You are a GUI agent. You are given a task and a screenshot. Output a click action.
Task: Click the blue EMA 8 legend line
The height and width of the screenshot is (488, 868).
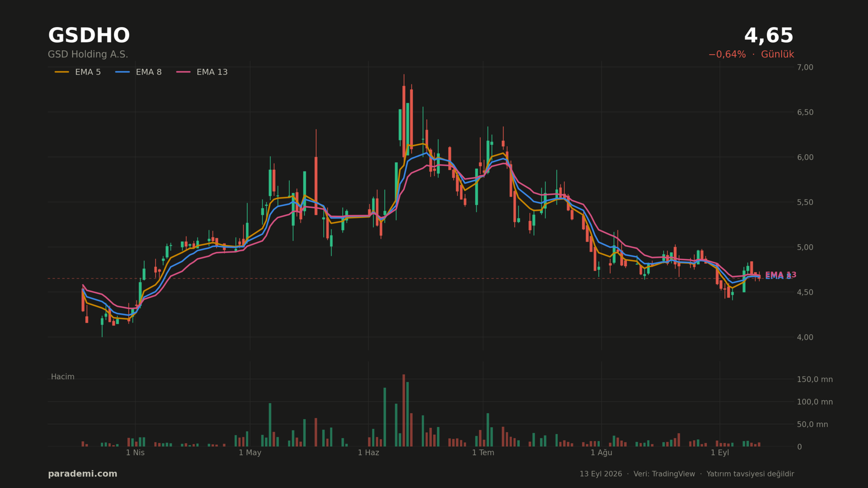coord(123,72)
